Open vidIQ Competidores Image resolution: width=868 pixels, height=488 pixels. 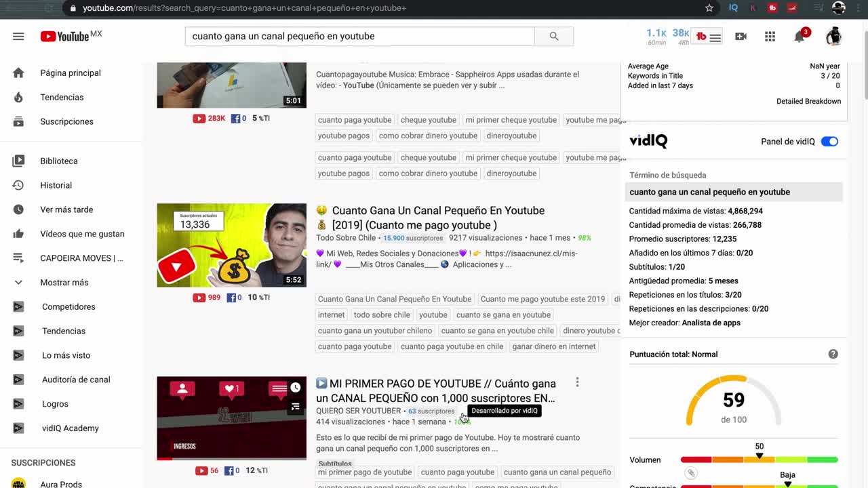[x=68, y=306]
